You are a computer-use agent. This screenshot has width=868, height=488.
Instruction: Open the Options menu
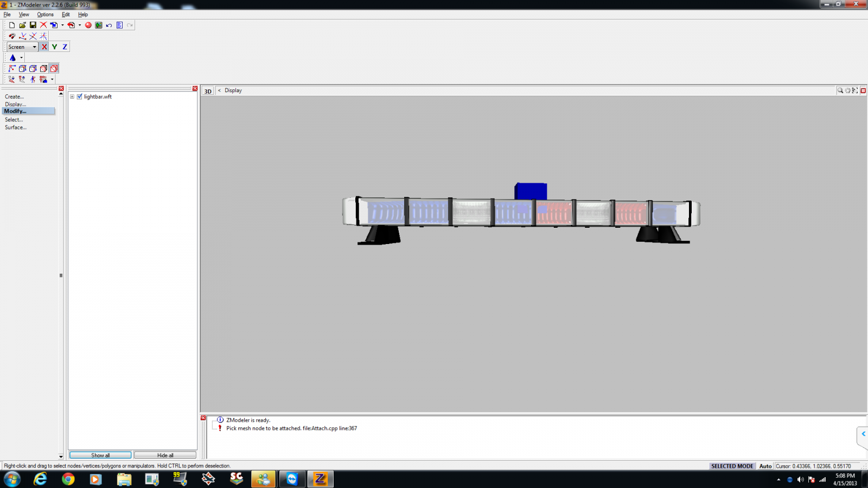tap(45, 15)
